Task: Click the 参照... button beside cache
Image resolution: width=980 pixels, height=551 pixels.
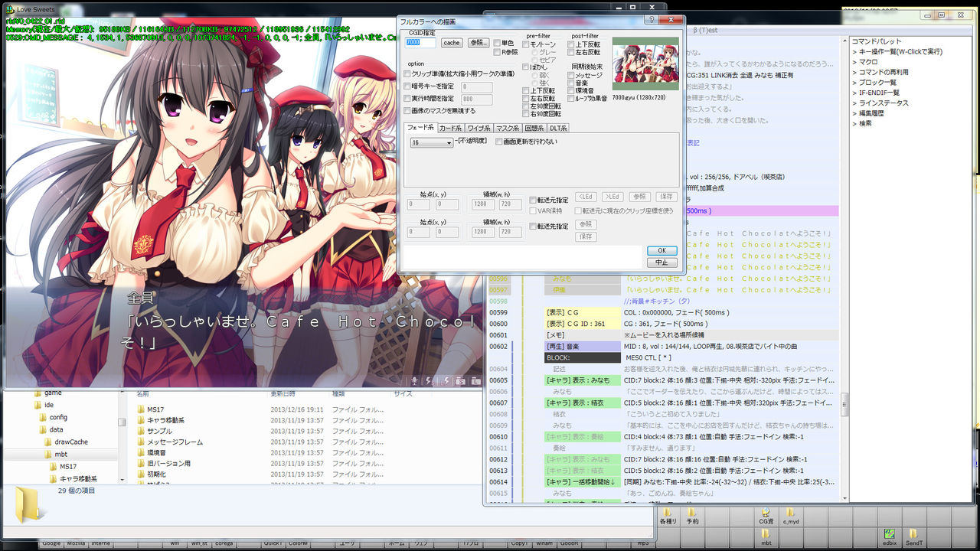Action: point(479,43)
